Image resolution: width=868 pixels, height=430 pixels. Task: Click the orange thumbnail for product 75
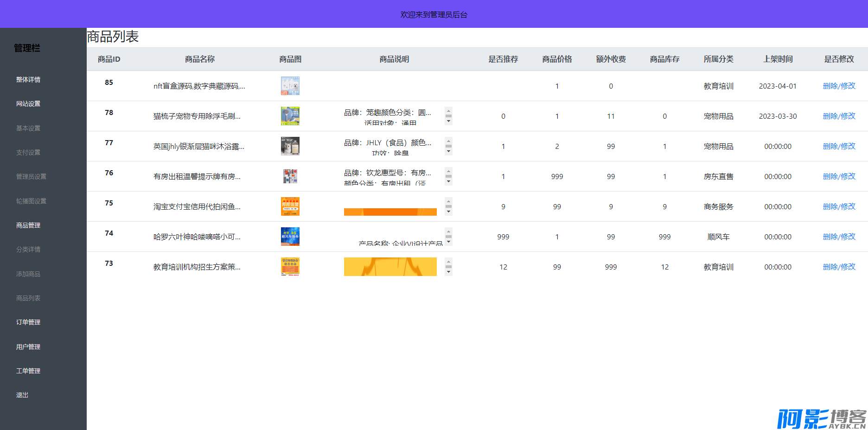click(290, 206)
